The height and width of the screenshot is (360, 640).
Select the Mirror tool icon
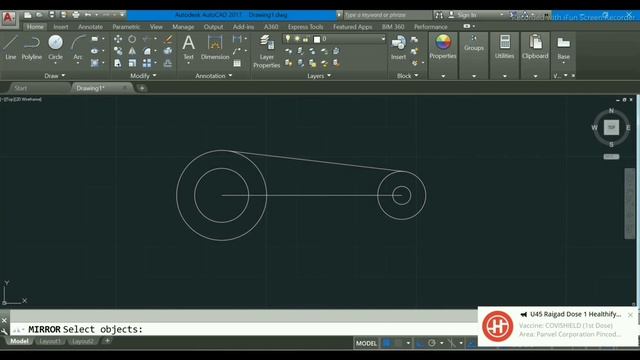pyautogui.click(x=132, y=51)
